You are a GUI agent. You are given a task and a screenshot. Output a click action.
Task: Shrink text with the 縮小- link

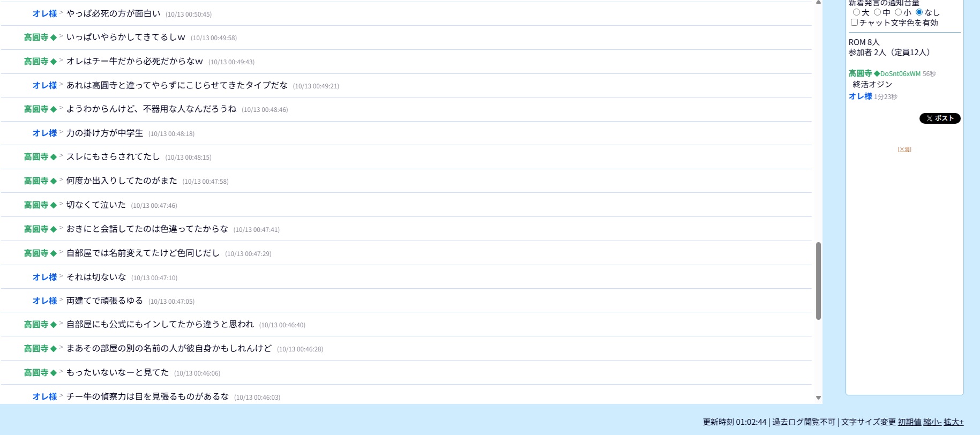tap(932, 422)
